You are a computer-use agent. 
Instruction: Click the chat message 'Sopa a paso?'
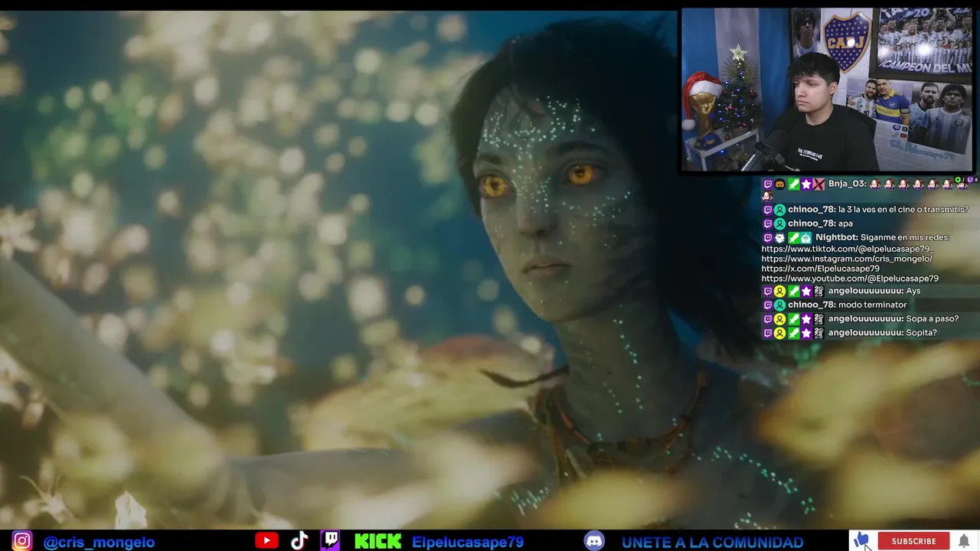(933, 318)
